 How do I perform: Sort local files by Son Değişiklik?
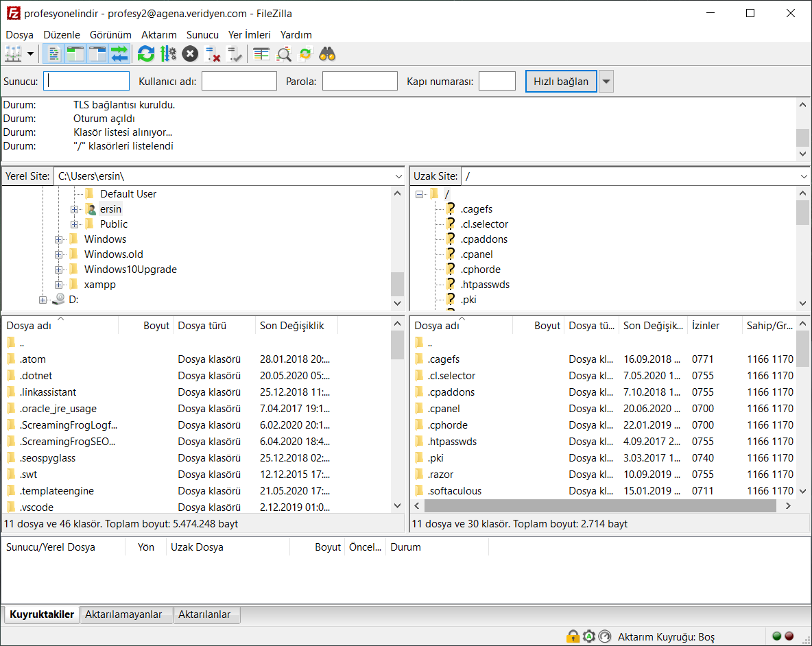tap(296, 326)
